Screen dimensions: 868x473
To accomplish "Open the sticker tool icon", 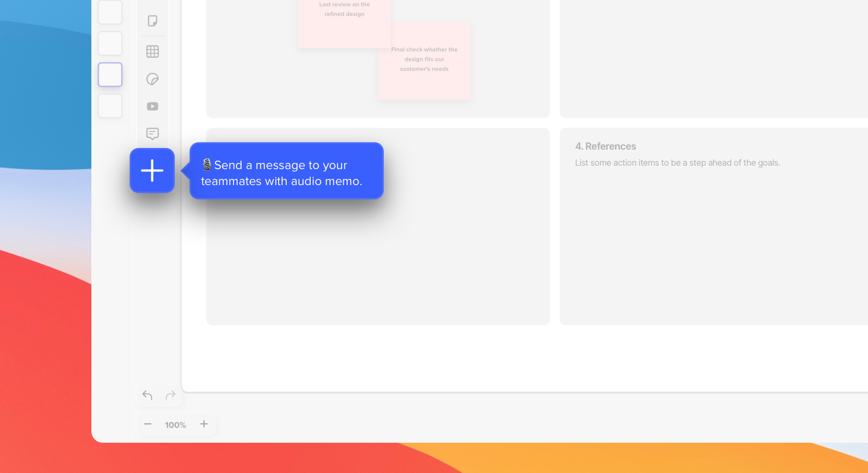I will pos(152,79).
